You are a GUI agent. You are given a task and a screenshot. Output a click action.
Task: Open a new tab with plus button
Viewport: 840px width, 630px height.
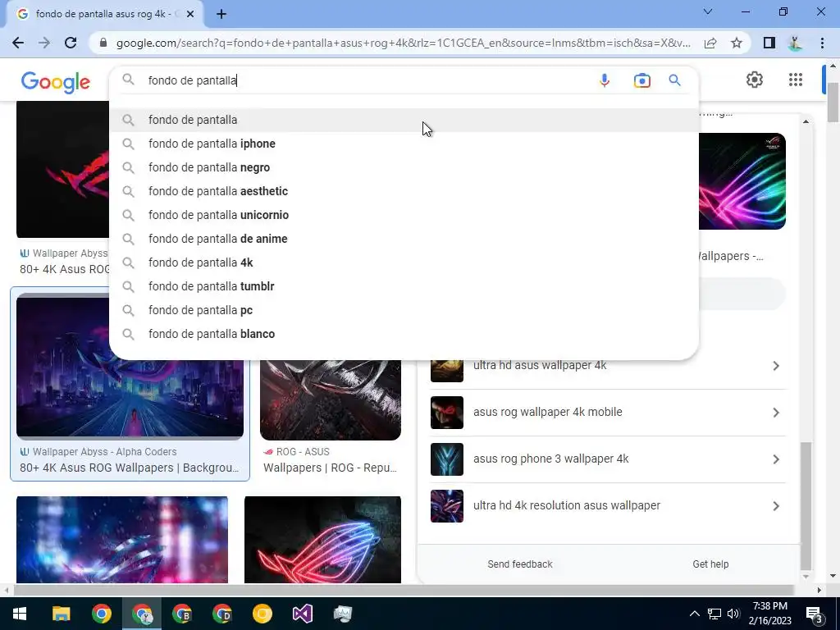coord(221,15)
